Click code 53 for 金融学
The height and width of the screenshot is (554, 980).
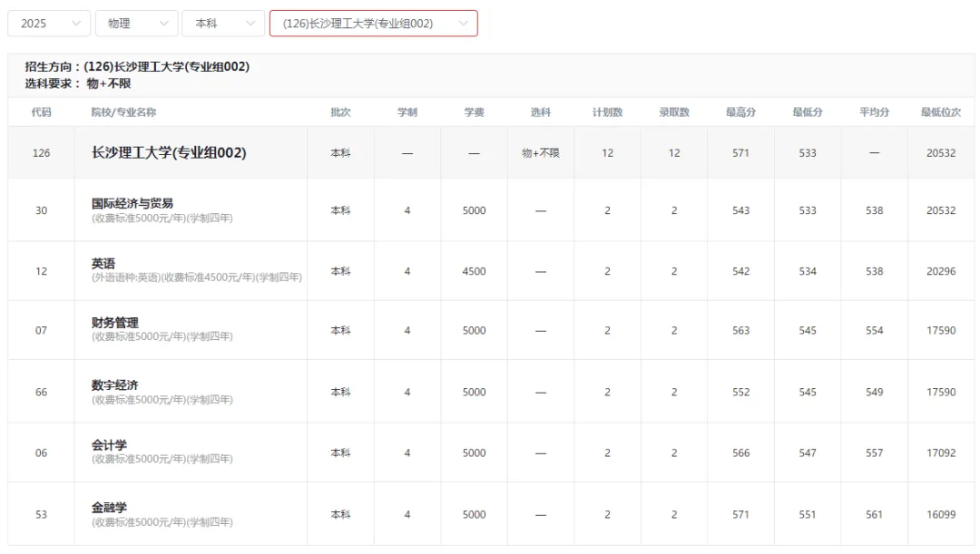click(41, 515)
